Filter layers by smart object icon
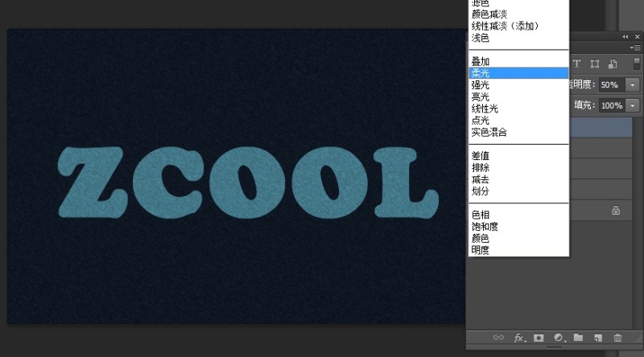The width and height of the screenshot is (644, 357). coord(613,64)
